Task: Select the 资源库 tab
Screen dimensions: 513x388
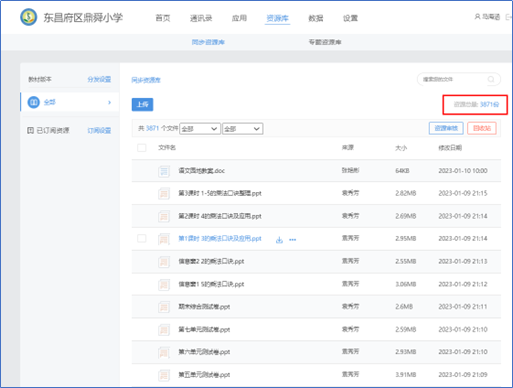Action: point(277,18)
